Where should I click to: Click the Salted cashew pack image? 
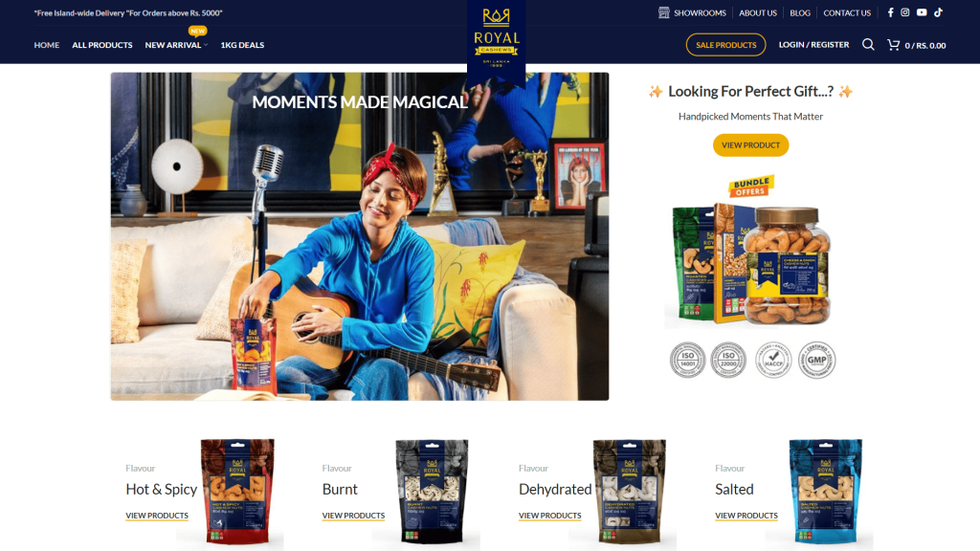(825, 491)
